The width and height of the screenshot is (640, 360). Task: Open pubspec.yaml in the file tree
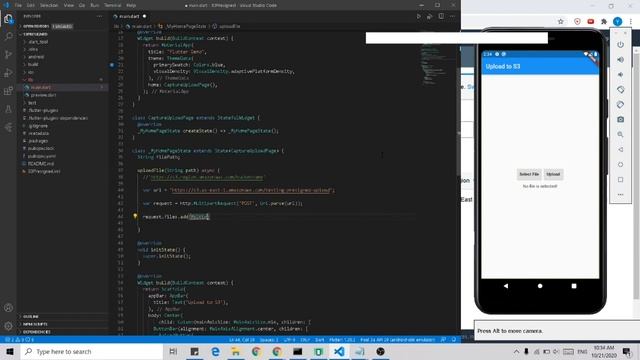[x=42, y=156]
